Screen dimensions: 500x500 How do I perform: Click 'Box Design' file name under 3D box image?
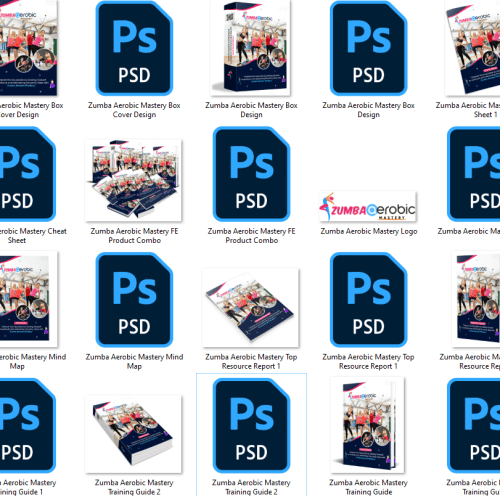tap(251, 110)
